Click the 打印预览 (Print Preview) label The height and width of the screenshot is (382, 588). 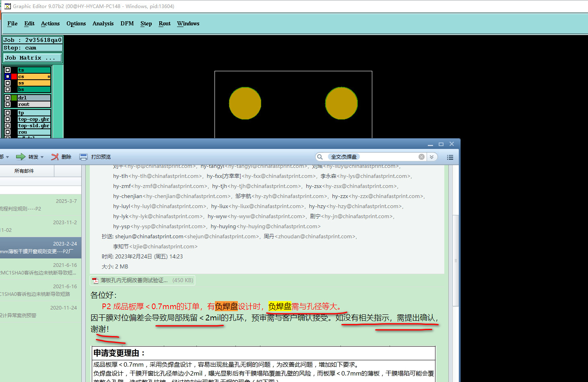click(101, 157)
